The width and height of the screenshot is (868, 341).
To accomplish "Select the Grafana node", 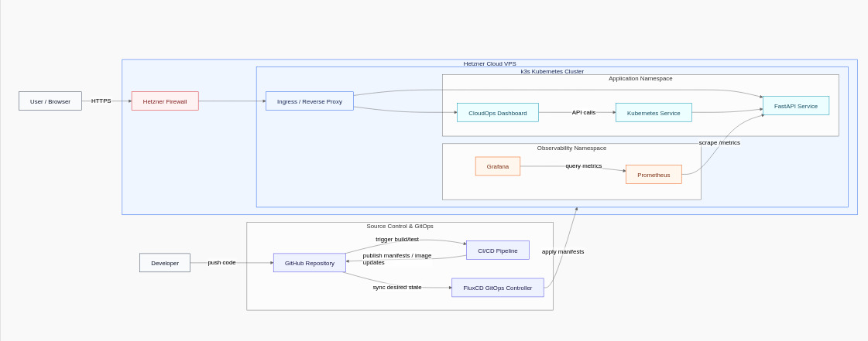I will pos(498,166).
